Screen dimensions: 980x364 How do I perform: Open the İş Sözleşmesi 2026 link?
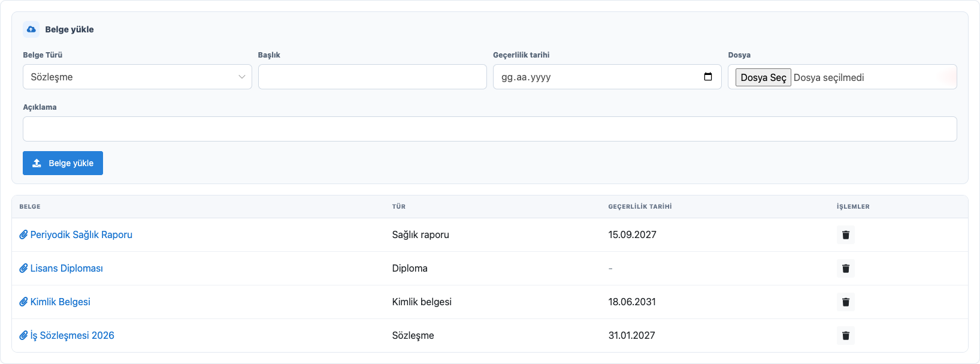point(66,335)
